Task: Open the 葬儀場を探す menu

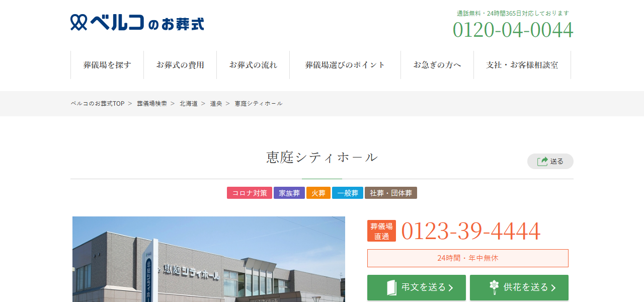Action: point(107,65)
